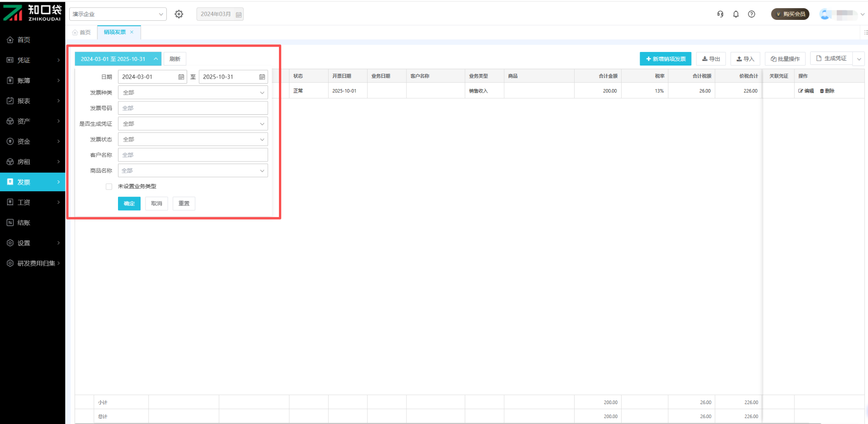
Task: Expand the 是否生成凭证 dropdown
Action: [193, 124]
